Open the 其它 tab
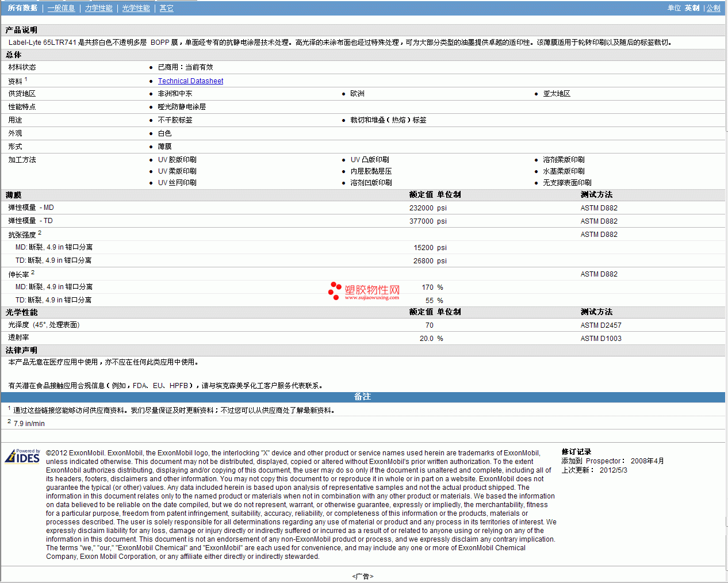Image resolution: width=728 pixels, height=583 pixels. point(167,8)
